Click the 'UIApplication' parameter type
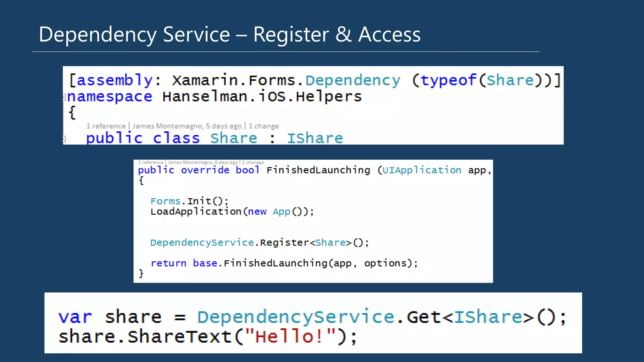644x362 pixels. pyautogui.click(x=422, y=170)
